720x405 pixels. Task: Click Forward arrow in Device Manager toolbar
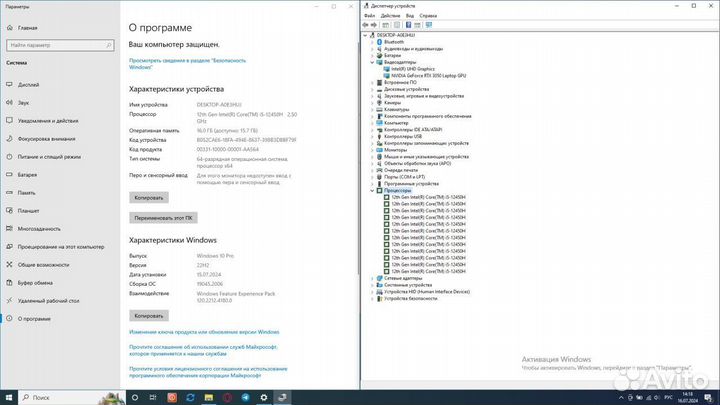click(x=374, y=25)
